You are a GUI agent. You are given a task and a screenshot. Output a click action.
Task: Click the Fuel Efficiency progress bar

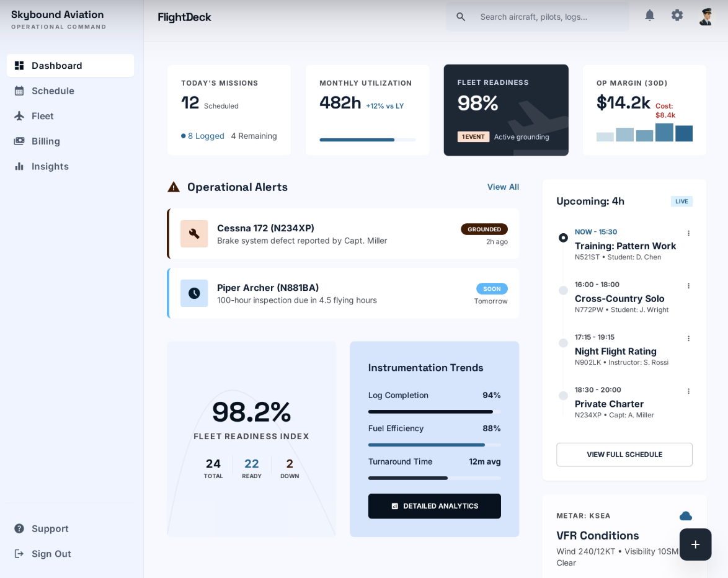click(x=434, y=445)
